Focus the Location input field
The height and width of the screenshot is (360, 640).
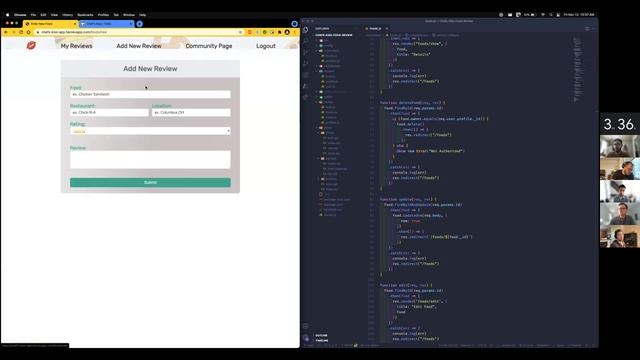point(191,112)
